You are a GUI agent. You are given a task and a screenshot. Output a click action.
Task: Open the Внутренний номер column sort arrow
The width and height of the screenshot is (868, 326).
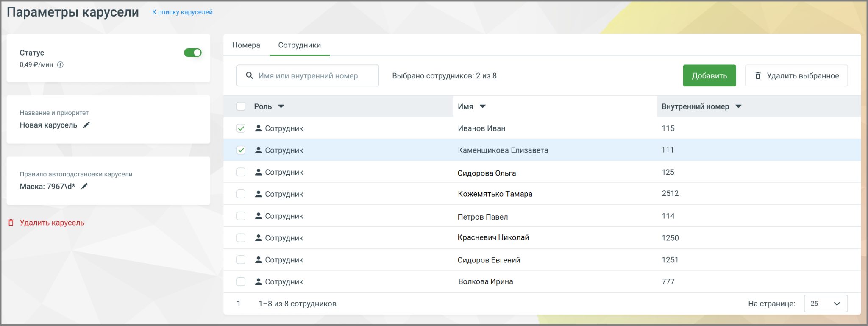pyautogui.click(x=739, y=106)
